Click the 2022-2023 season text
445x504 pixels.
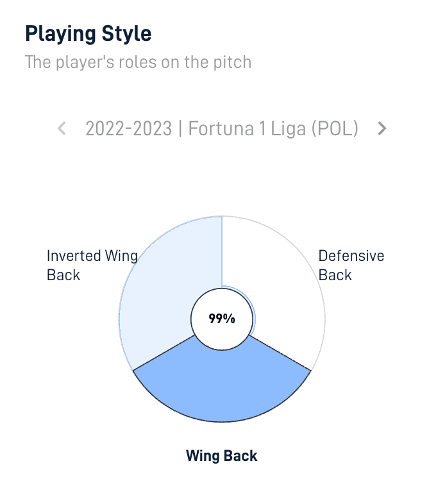[129, 129]
